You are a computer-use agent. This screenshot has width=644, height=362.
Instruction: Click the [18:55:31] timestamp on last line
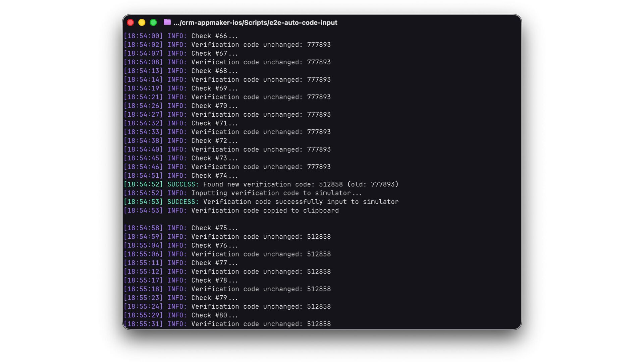[x=143, y=324]
